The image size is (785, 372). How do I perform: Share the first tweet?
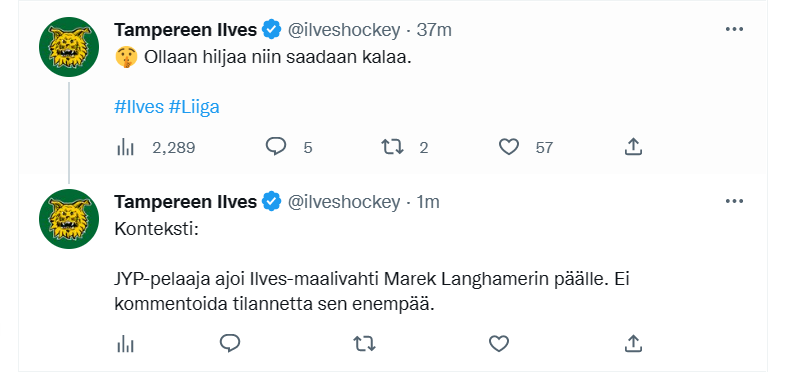pos(633,147)
